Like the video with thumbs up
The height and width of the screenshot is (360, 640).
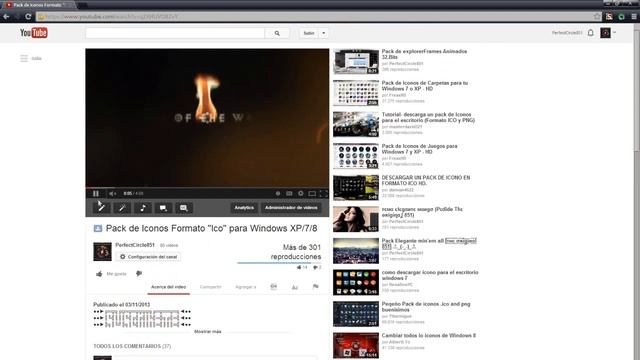point(99,274)
